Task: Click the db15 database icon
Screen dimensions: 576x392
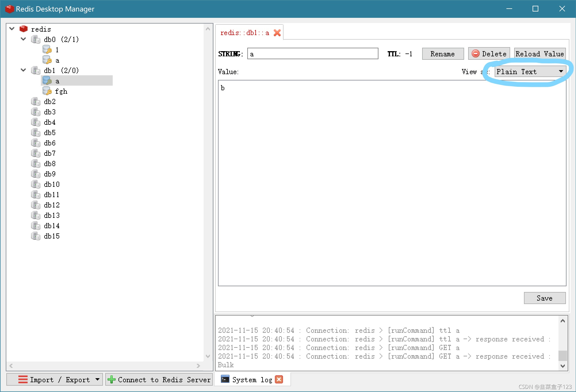Action: (x=35, y=236)
